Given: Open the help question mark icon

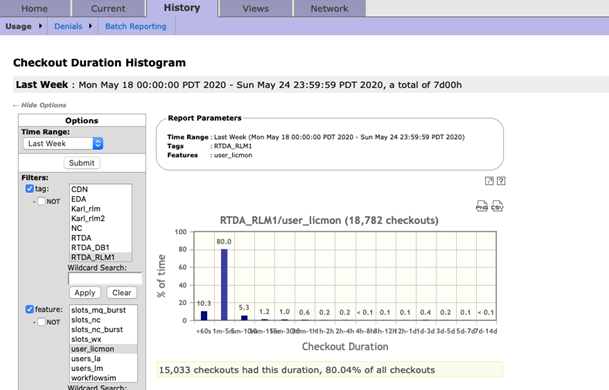Looking at the screenshot, I should point(501,181).
